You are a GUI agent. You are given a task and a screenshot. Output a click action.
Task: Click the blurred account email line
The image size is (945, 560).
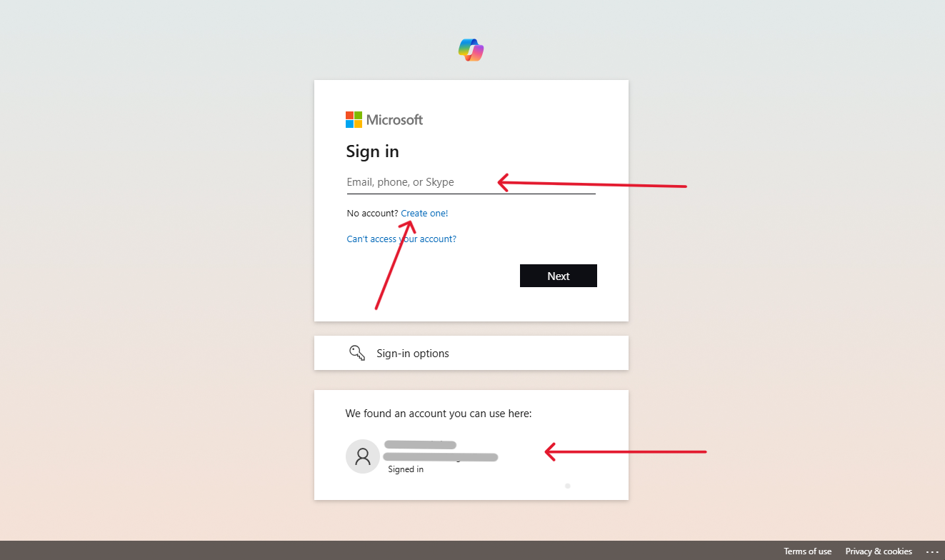440,457
